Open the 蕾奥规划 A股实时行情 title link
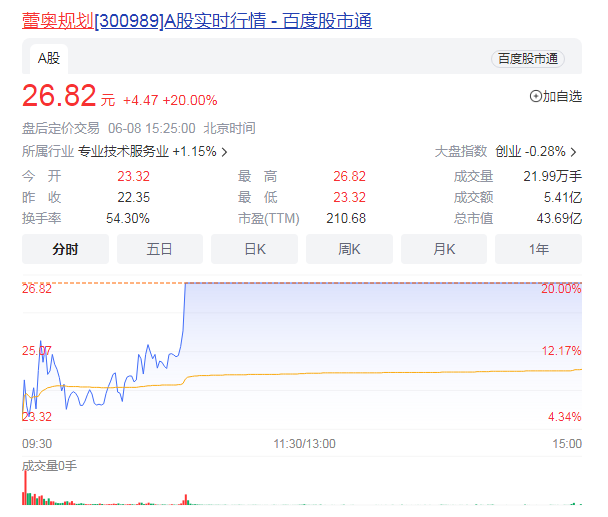 tap(197, 20)
